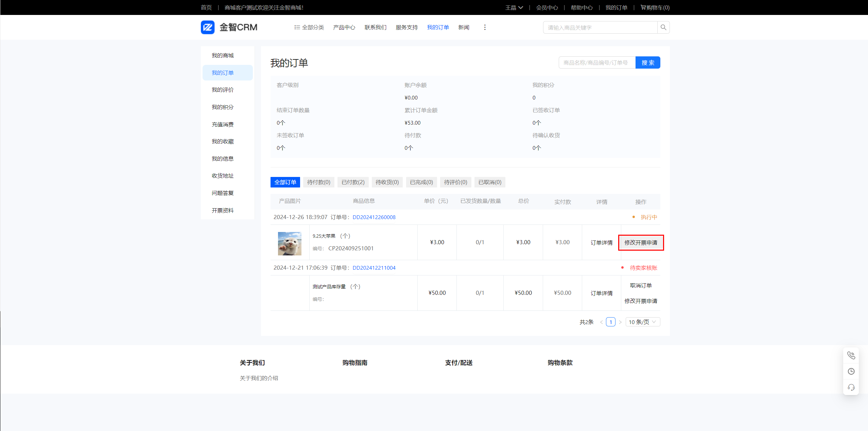Open 我的评价 in the sidebar
Viewport: 868px width, 431px height.
[223, 90]
